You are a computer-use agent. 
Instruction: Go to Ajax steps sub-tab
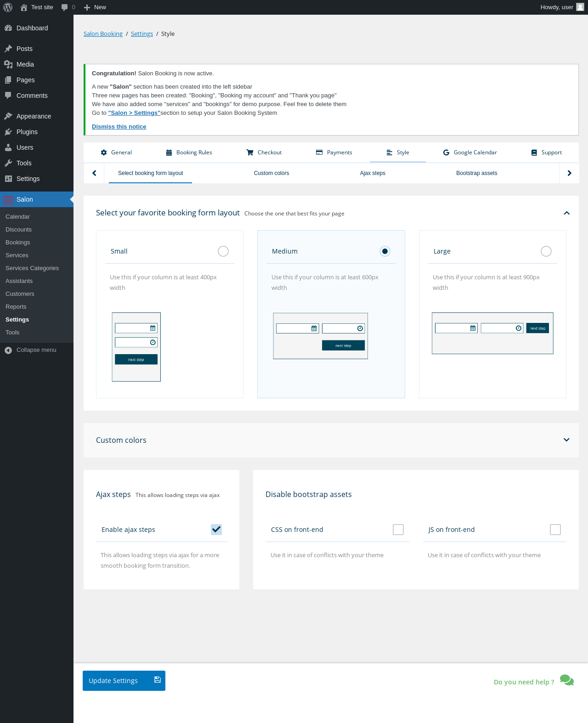pyautogui.click(x=373, y=173)
